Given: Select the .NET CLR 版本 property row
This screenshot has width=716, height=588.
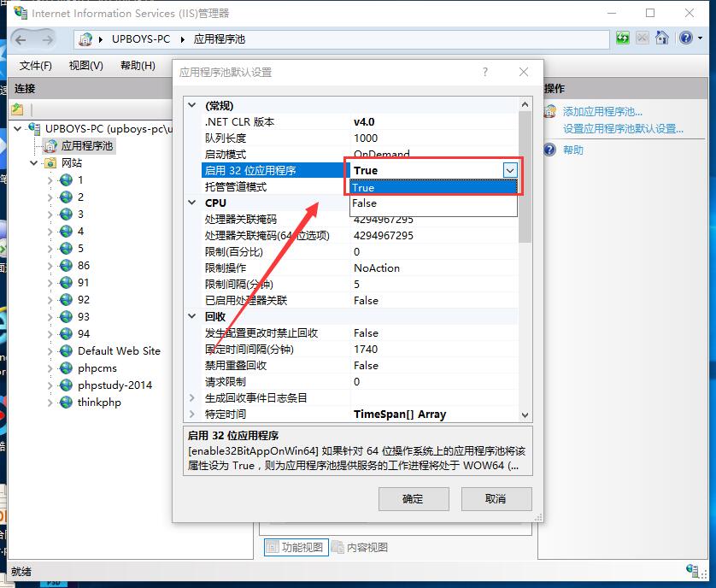Looking at the screenshot, I should (x=360, y=122).
